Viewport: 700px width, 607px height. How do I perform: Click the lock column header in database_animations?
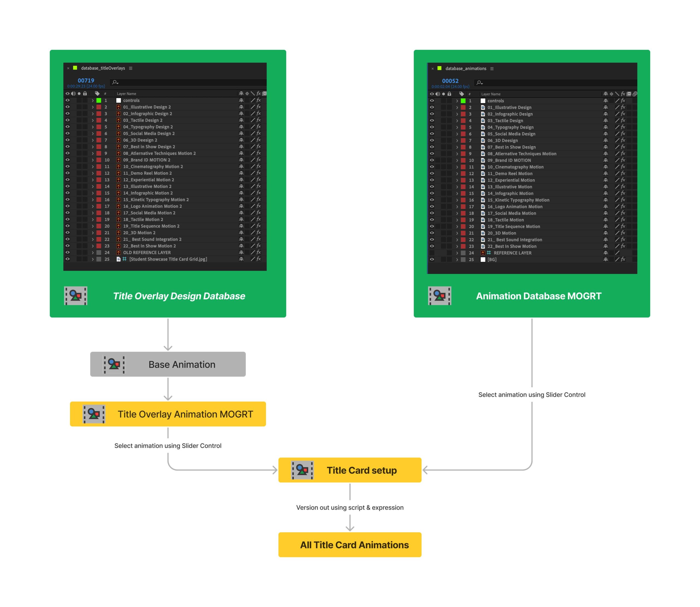click(450, 94)
